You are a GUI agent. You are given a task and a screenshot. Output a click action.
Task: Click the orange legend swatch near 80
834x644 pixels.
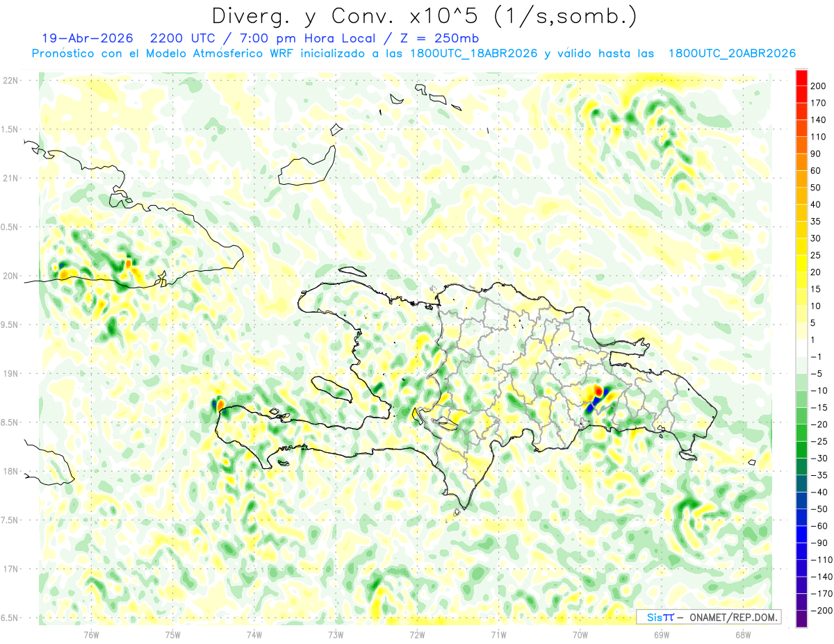[x=802, y=162]
